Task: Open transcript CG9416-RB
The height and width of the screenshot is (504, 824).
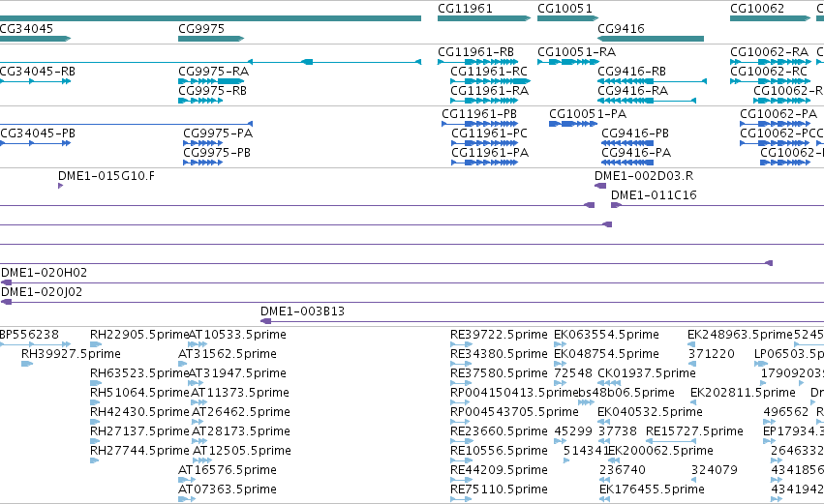Action: pos(632,72)
